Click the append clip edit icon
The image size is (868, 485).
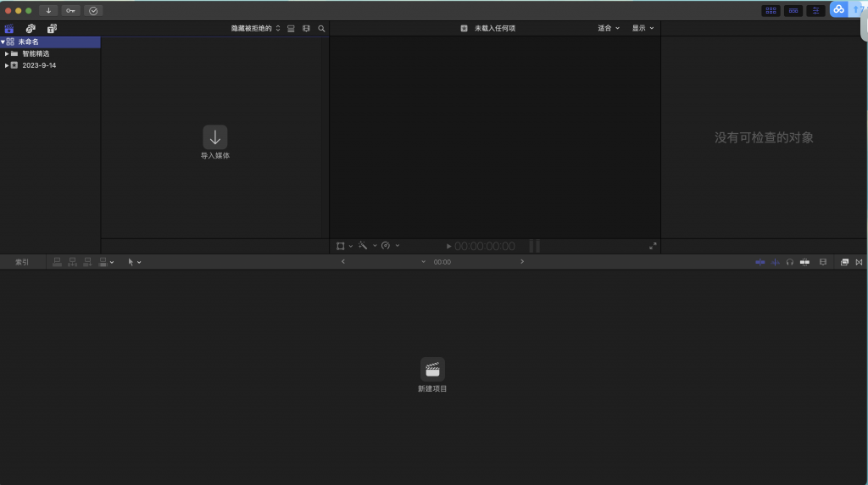[x=87, y=262]
